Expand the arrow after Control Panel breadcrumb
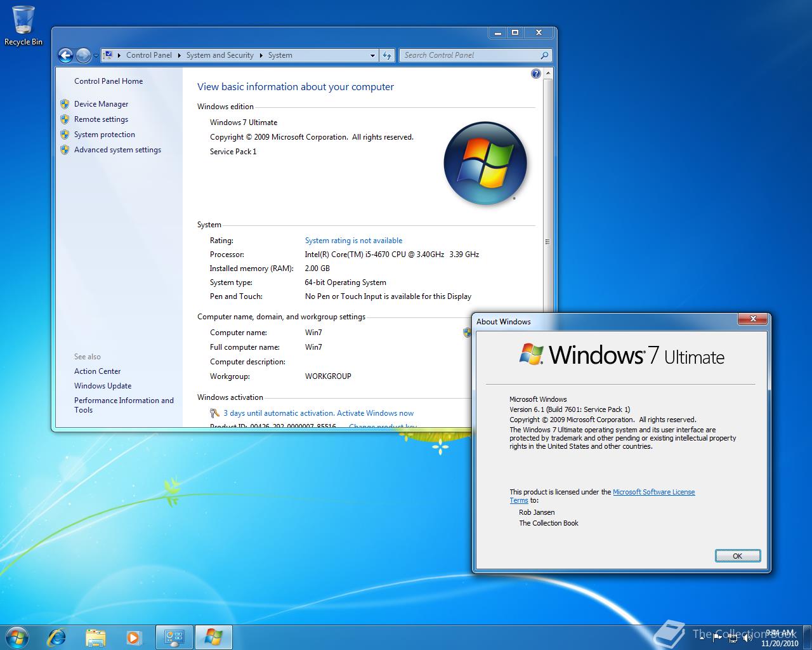Image resolution: width=812 pixels, height=650 pixels. [x=180, y=55]
